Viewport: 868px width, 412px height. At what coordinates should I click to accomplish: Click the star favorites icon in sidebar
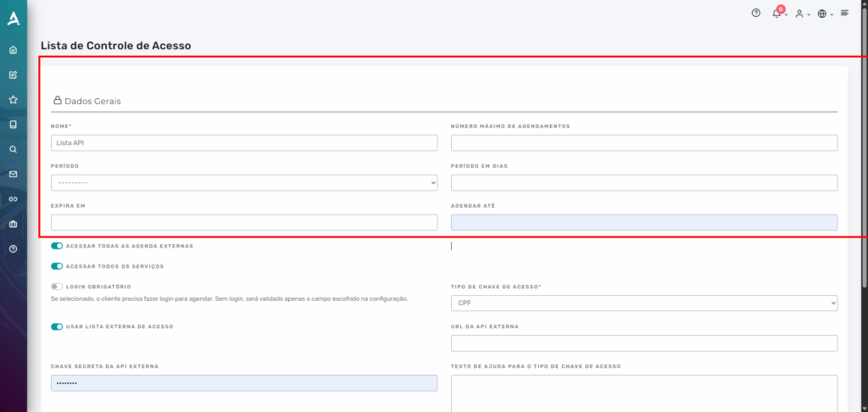click(13, 99)
